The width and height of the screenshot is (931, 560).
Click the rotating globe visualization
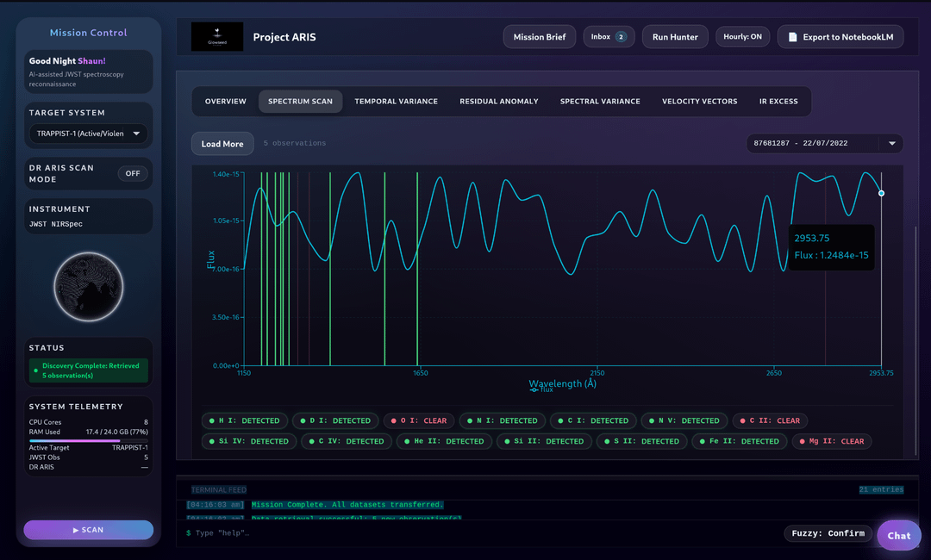pos(88,287)
